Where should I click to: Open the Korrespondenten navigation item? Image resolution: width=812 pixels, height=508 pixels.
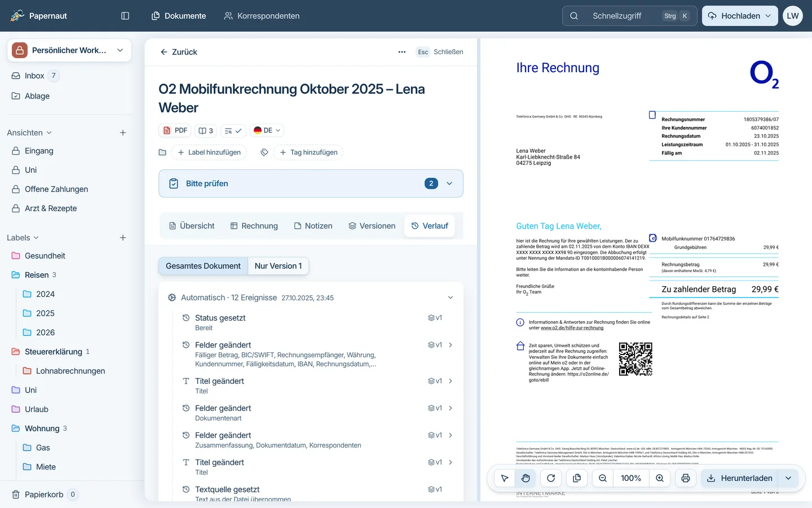point(262,16)
